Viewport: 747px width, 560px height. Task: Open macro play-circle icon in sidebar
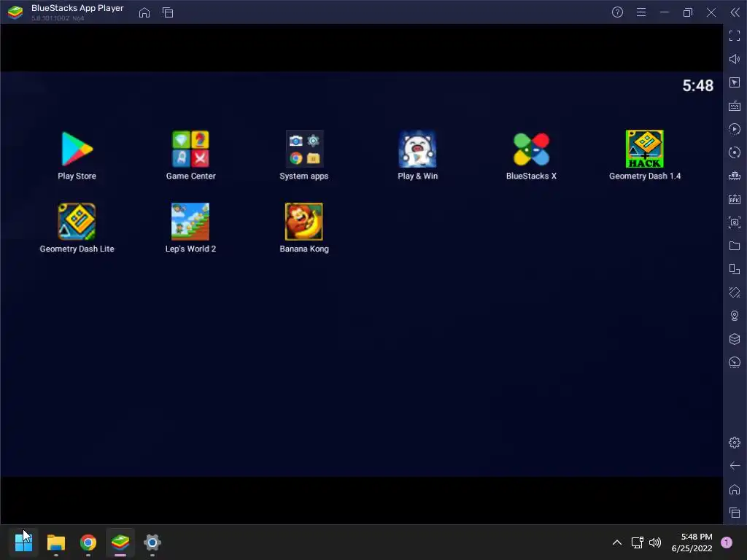pyautogui.click(x=735, y=129)
